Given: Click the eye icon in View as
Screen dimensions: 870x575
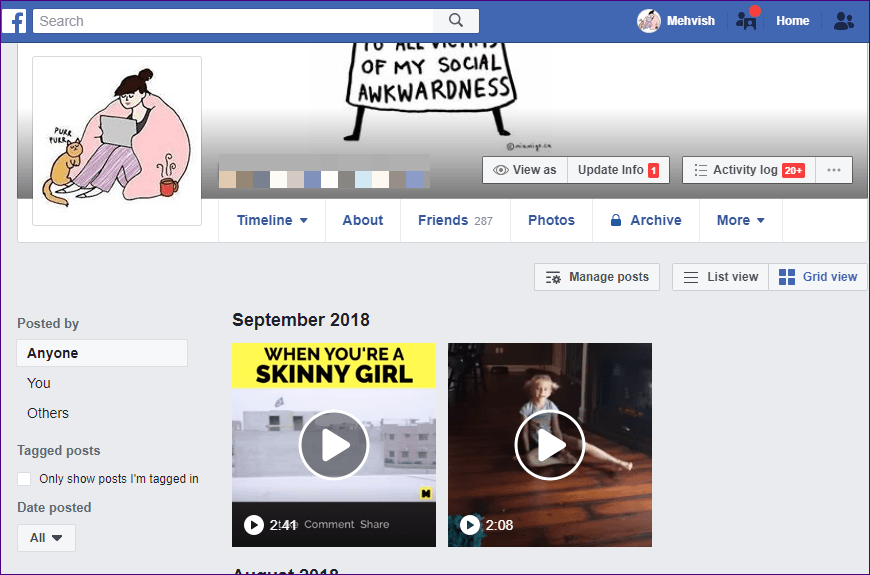Looking at the screenshot, I should point(500,170).
